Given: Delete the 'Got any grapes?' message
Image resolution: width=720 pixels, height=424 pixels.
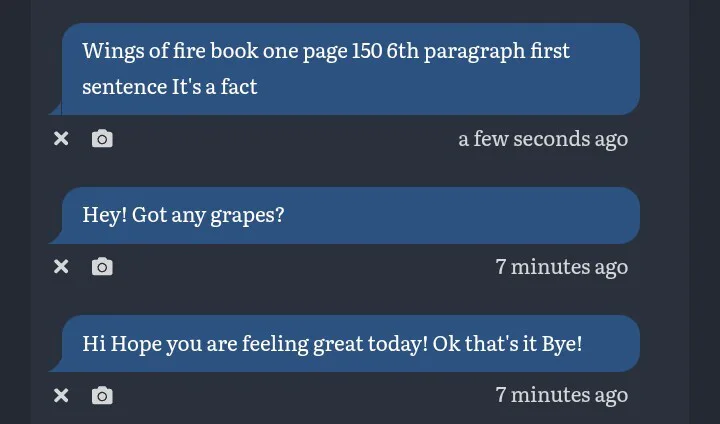Looking at the screenshot, I should pos(61,266).
